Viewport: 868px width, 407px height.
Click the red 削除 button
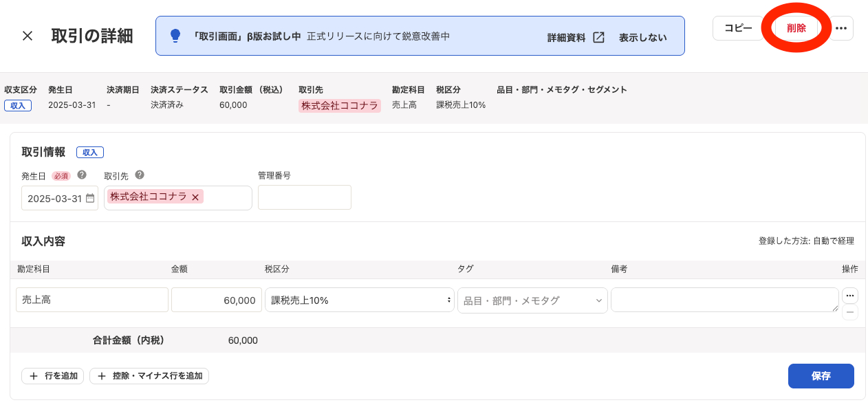(796, 29)
